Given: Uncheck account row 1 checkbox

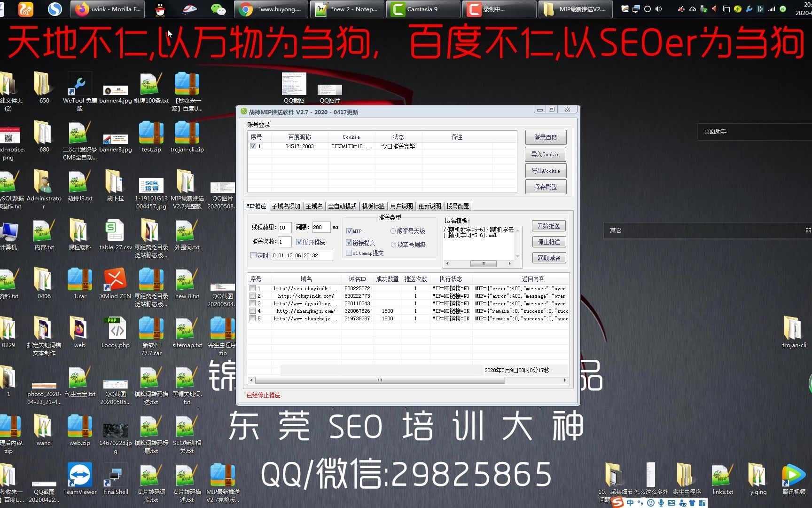Looking at the screenshot, I should [x=253, y=146].
